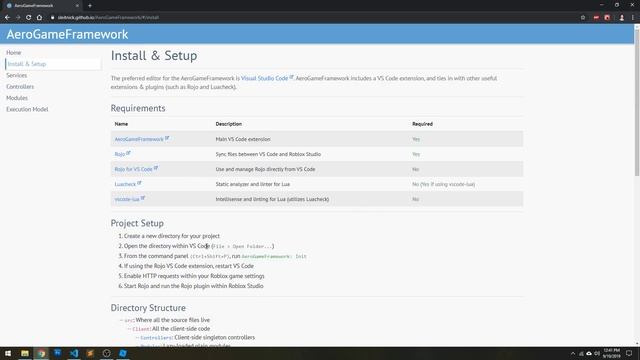Click the Directory Structure heading
The width and height of the screenshot is (640, 360).
pos(148,308)
